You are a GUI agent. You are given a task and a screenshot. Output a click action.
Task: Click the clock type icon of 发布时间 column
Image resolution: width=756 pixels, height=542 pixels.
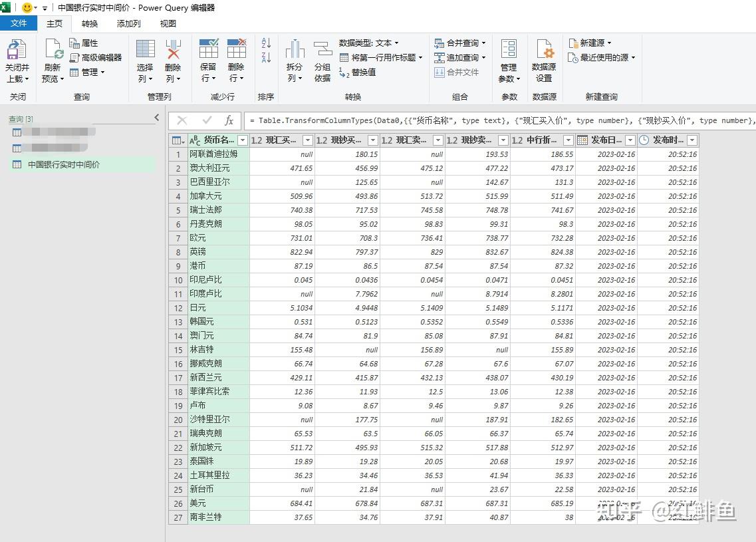pos(644,140)
